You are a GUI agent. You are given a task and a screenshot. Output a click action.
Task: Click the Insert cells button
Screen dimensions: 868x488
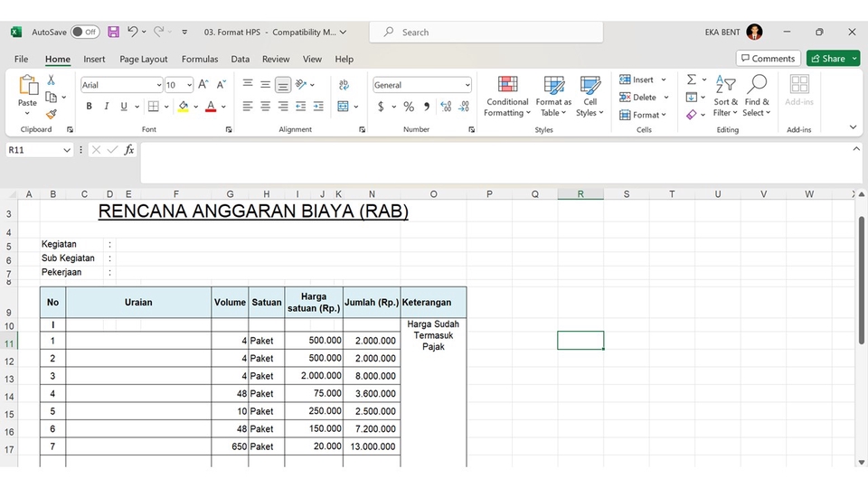pos(642,80)
